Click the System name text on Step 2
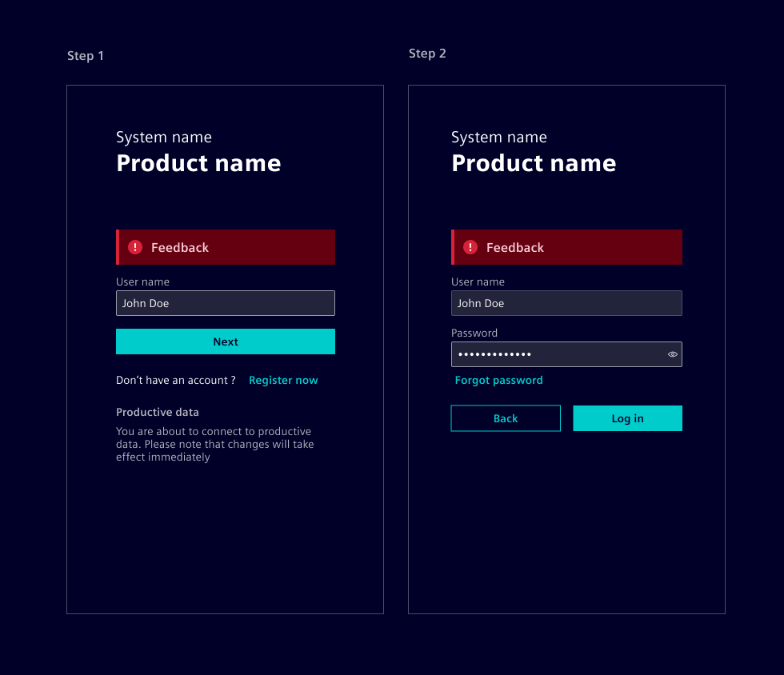The width and height of the screenshot is (784, 675). coord(498,137)
